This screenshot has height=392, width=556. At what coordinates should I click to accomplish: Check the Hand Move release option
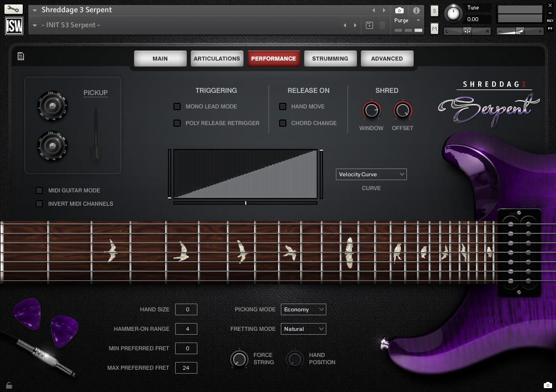coord(282,106)
